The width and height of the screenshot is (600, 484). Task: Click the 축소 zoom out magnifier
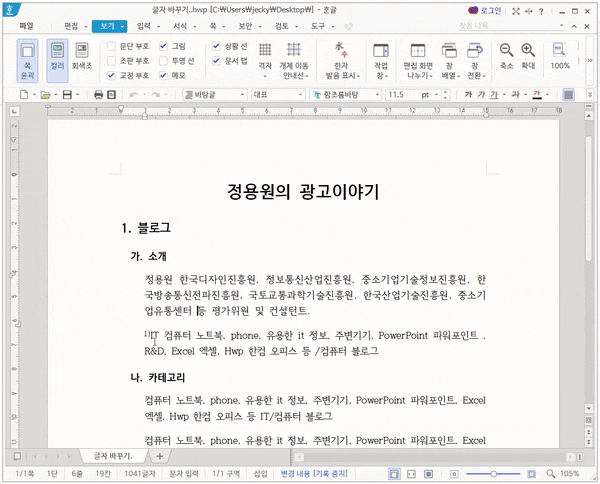tap(506, 56)
